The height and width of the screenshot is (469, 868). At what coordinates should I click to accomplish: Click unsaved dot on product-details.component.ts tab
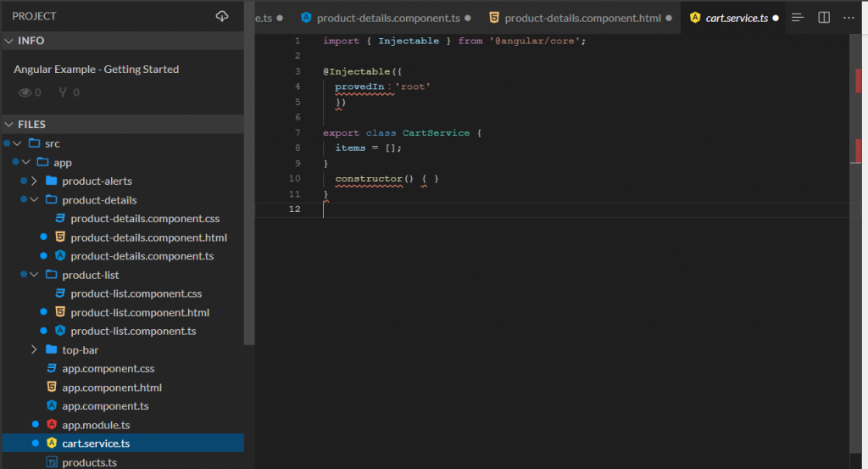tap(468, 19)
